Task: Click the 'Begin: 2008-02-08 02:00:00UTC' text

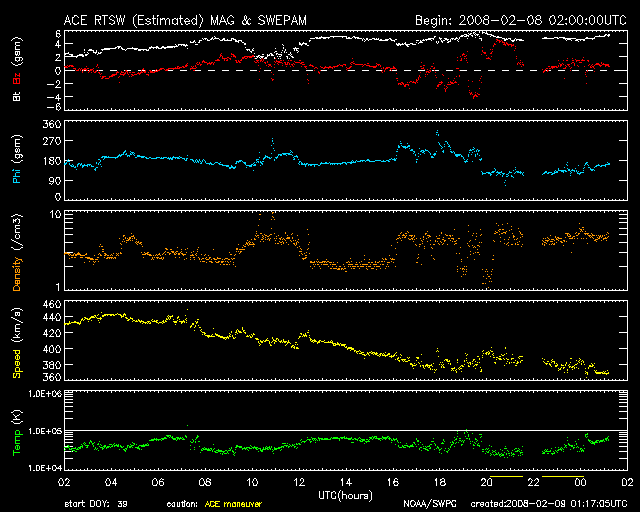Action: [521, 20]
